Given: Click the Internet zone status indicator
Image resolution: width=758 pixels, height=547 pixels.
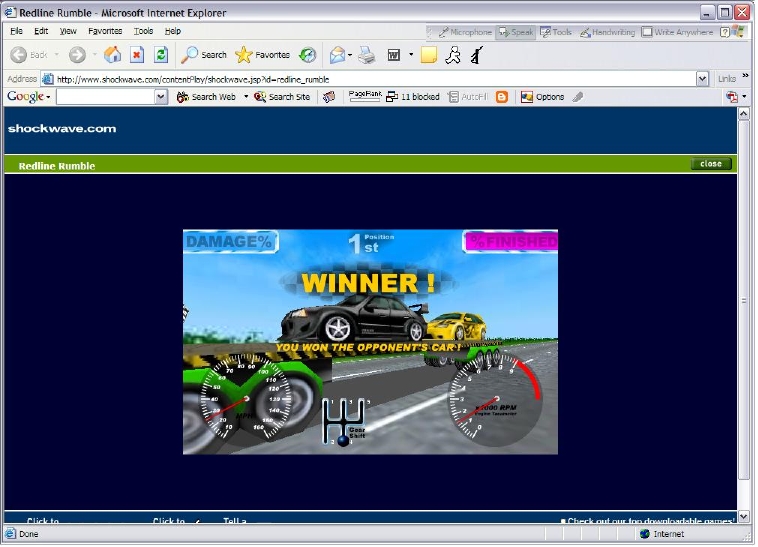Looking at the screenshot, I should coord(661,534).
